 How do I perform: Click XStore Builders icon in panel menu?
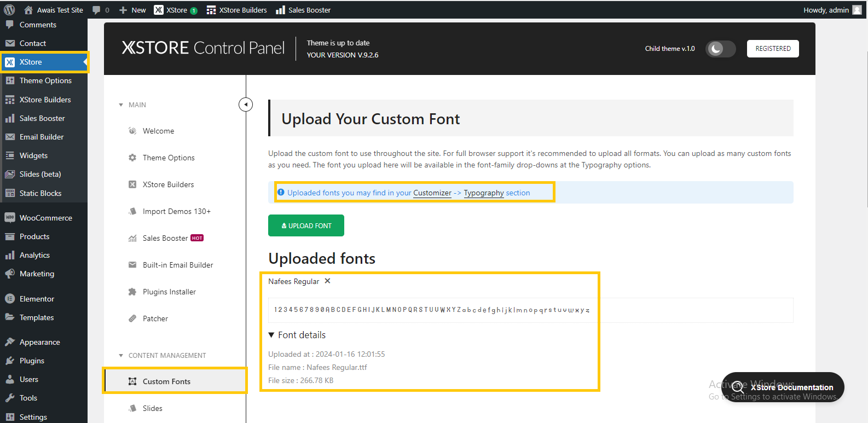(132, 184)
